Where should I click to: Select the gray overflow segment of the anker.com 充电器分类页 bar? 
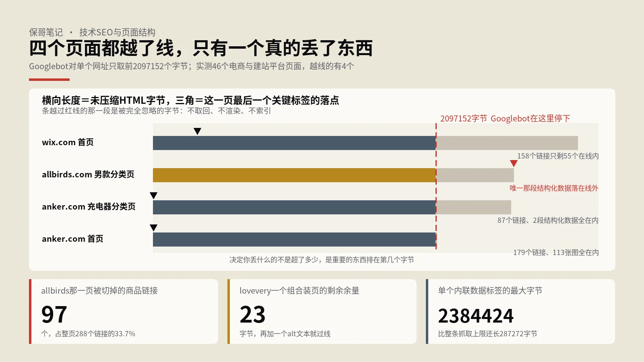[x=474, y=207]
